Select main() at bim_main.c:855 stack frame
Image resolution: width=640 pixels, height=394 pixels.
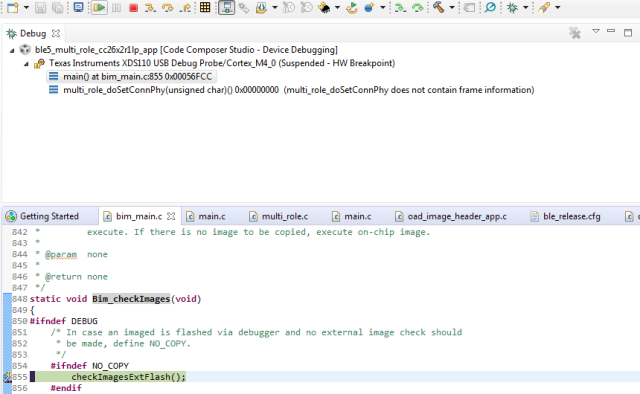click(137, 77)
